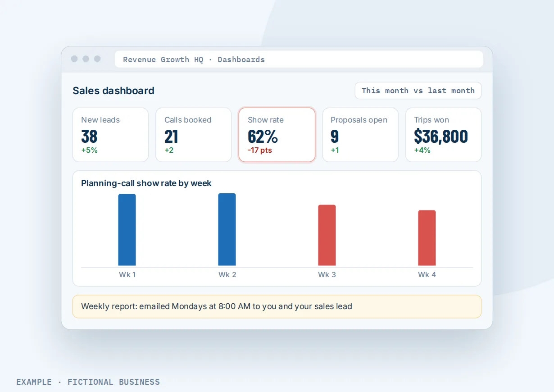The image size is (554, 392).
Task: Click the $36,800 value
Action: point(441,136)
